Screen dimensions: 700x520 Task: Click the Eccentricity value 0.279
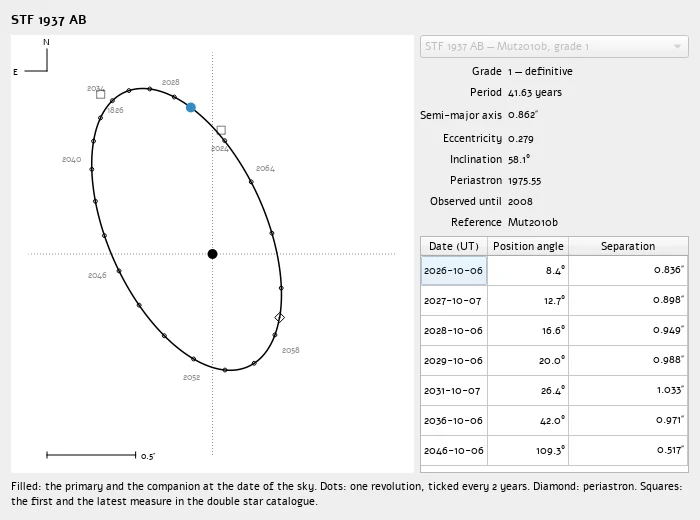point(521,139)
